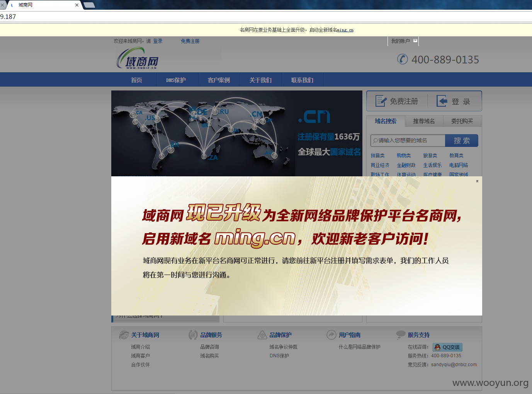532x394 pixels.
Task: Open the 关于我们 navigation item
Action: pyautogui.click(x=260, y=80)
